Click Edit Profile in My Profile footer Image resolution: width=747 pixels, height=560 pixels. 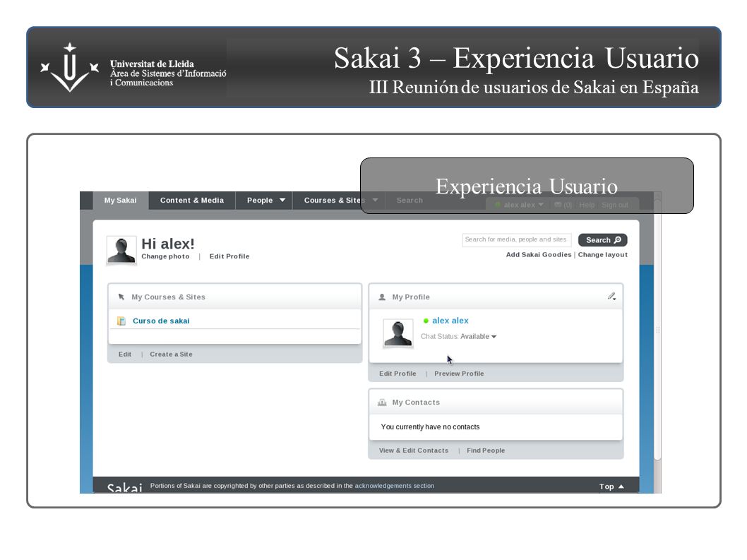click(398, 374)
